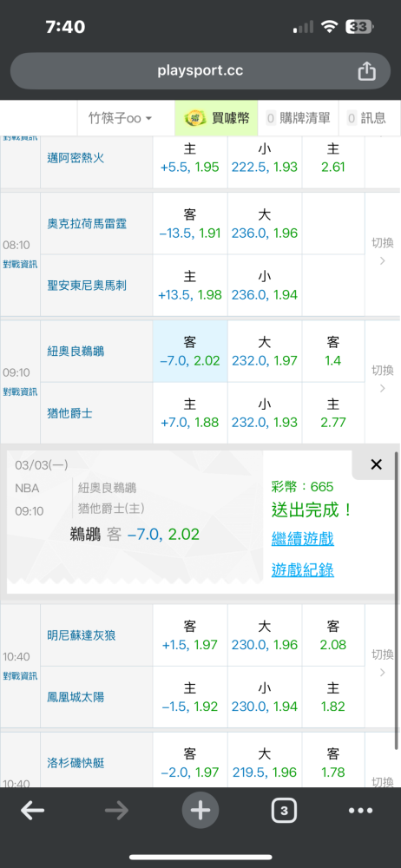Open 對戰資訊 for the 09:10 game

(20, 392)
